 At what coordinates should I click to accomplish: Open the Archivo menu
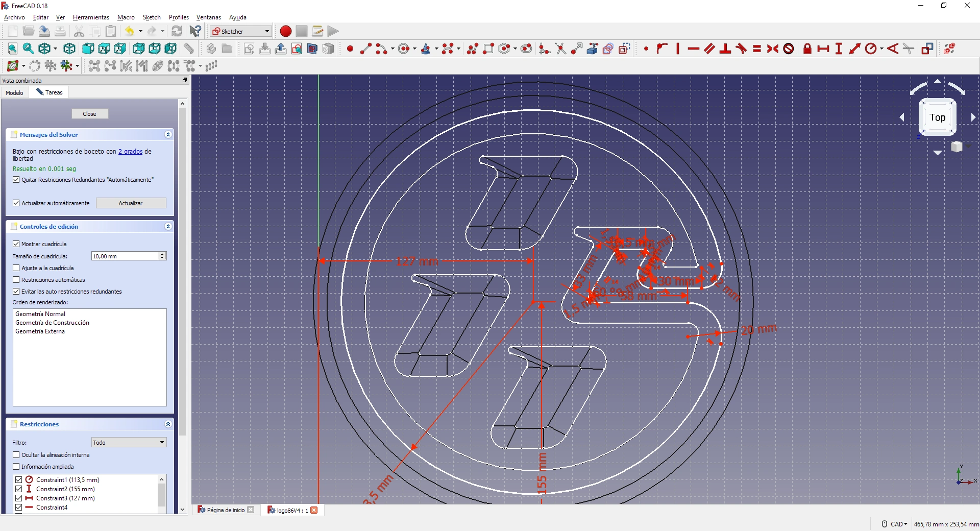point(14,17)
